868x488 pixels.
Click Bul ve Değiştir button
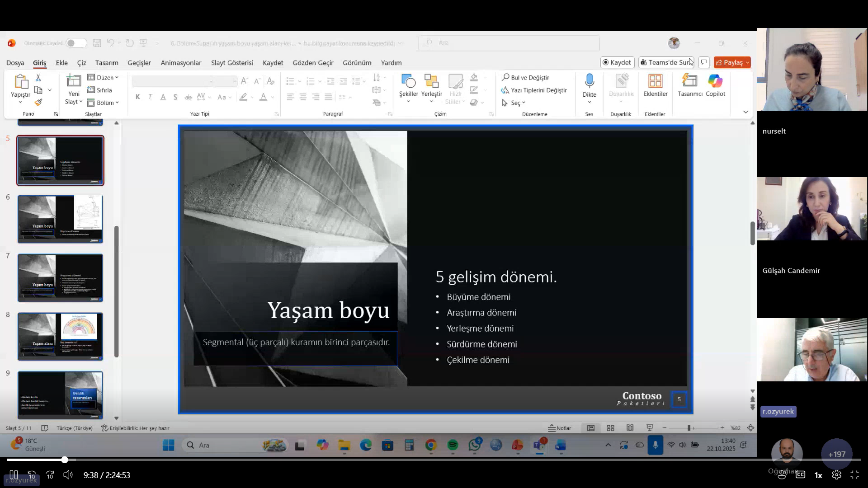tap(525, 77)
